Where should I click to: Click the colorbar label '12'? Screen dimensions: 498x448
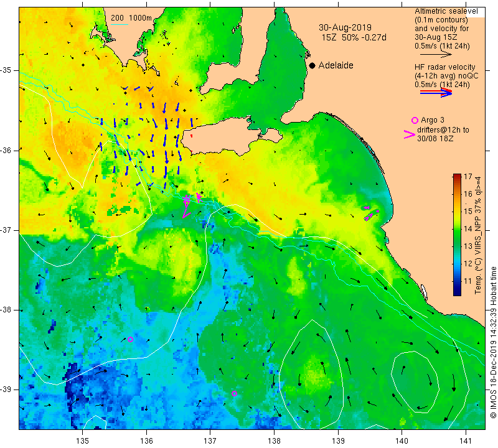coord(468,264)
